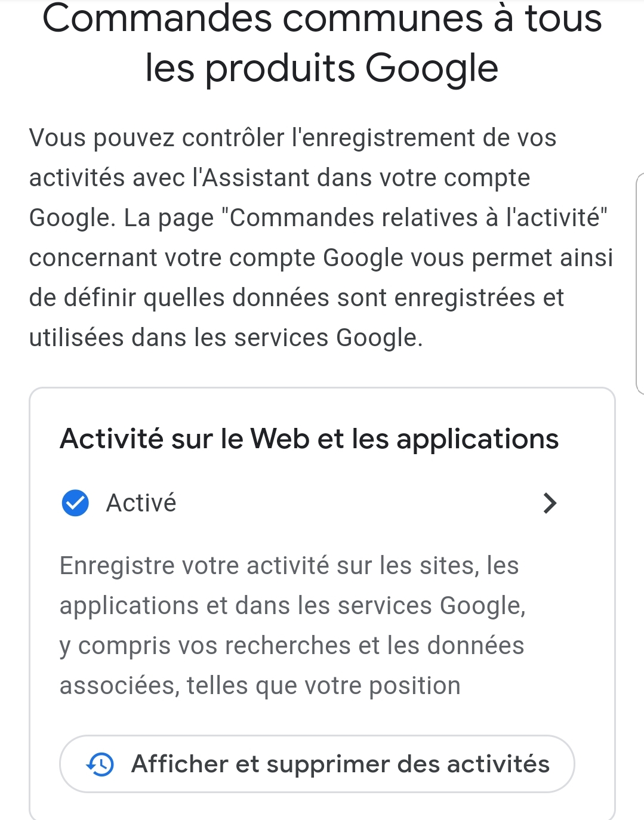Viewport: 644px width, 820px height.
Task: Select the Activé status label
Action: 141,503
